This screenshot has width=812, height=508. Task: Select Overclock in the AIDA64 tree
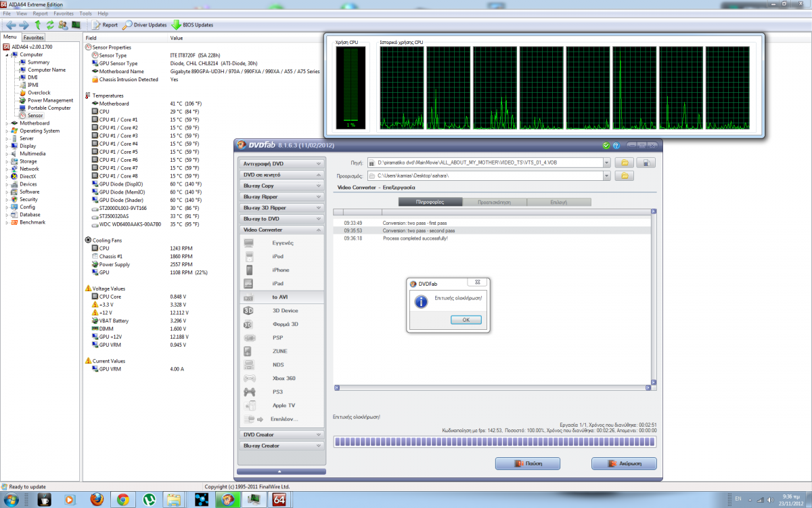[x=39, y=93]
